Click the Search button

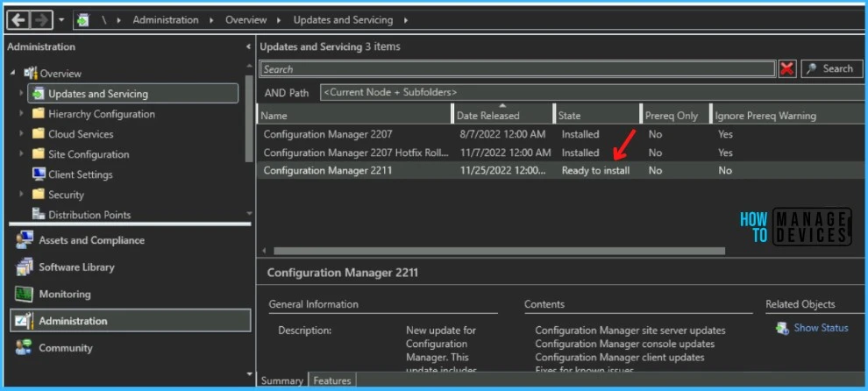click(x=831, y=68)
